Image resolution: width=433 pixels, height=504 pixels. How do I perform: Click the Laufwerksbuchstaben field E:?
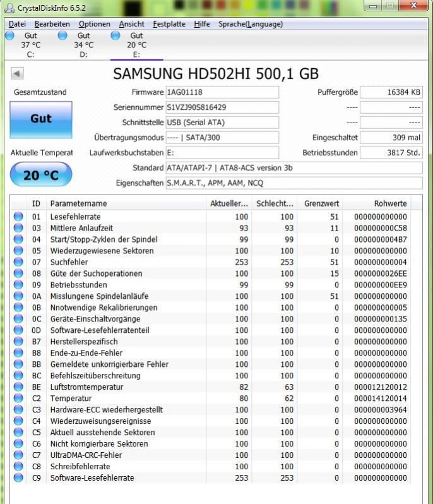click(222, 153)
